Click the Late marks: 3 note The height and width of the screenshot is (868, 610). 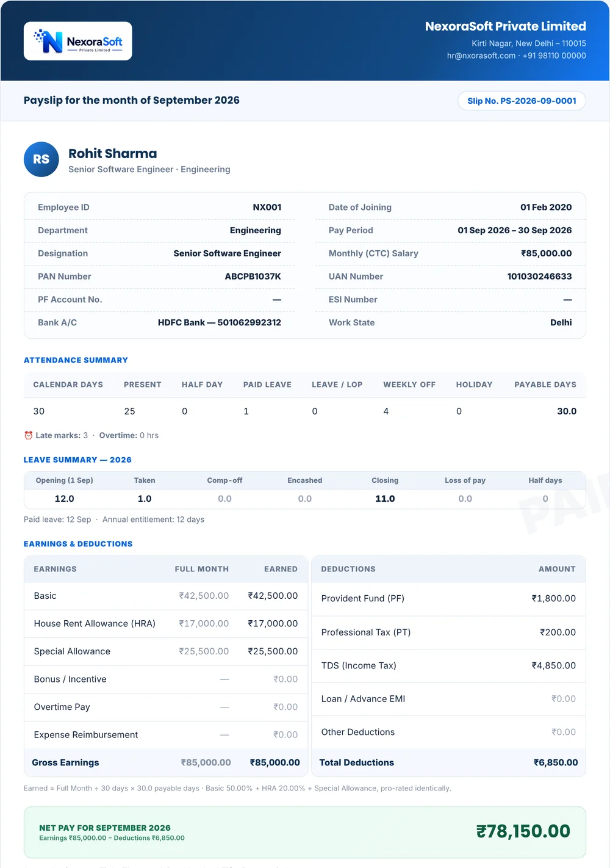(x=62, y=435)
